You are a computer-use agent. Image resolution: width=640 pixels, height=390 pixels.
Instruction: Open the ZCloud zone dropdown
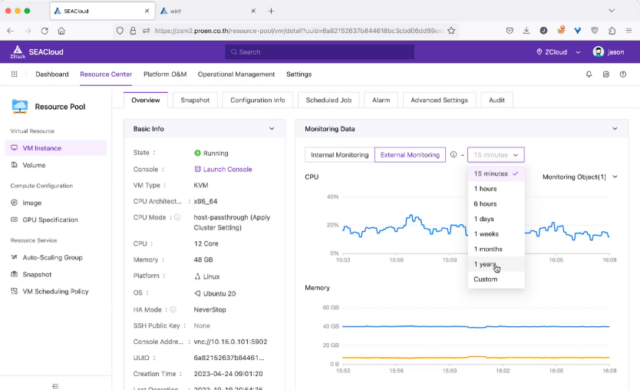point(558,52)
